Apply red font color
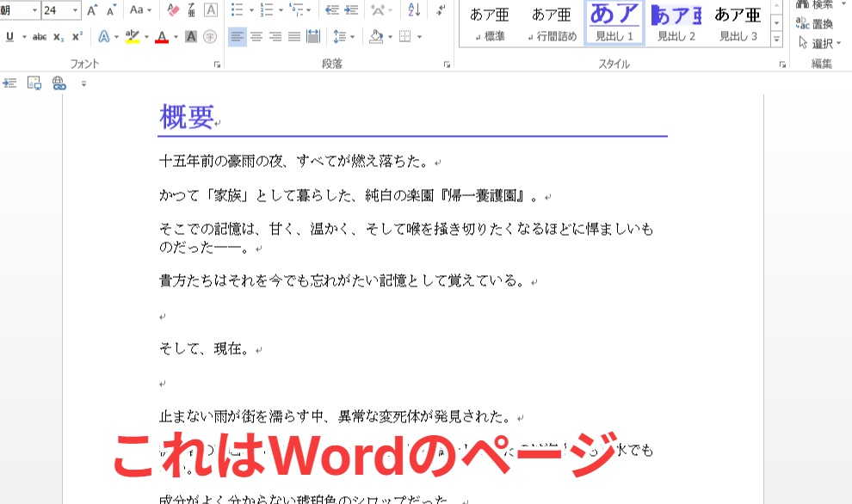Image resolution: width=852 pixels, height=504 pixels. click(162, 37)
